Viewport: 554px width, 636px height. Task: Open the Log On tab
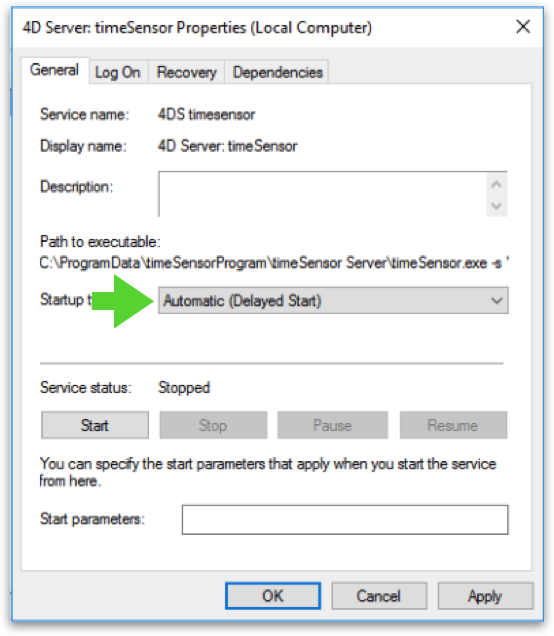pos(118,73)
